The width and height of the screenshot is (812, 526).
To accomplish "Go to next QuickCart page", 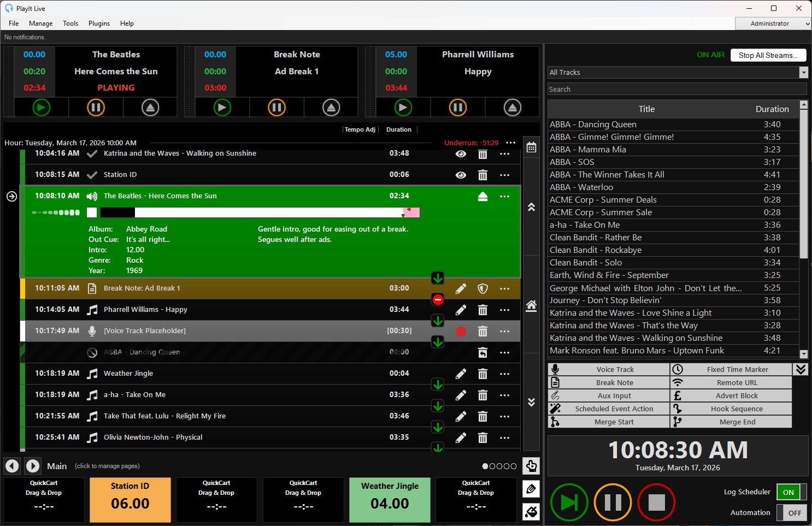I will [x=33, y=466].
